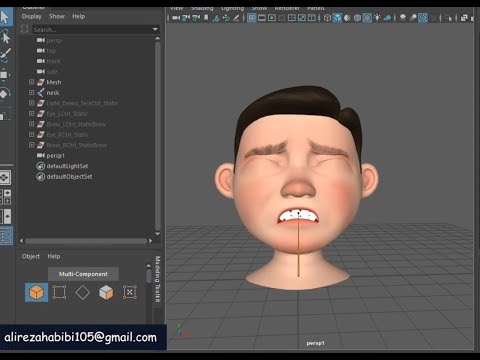Select Edge Selection mode diamond icon
The image size is (480, 360).
click(x=83, y=292)
